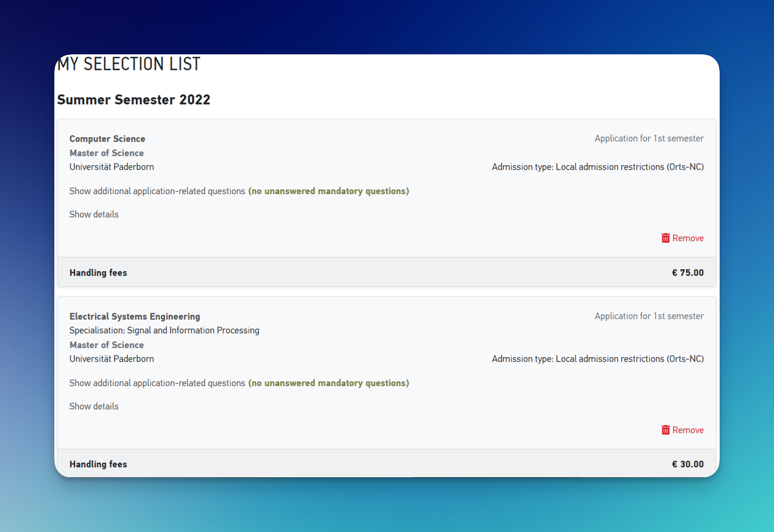774x532 pixels.
Task: Click the € 30.00 handling fee amount
Action: [688, 464]
